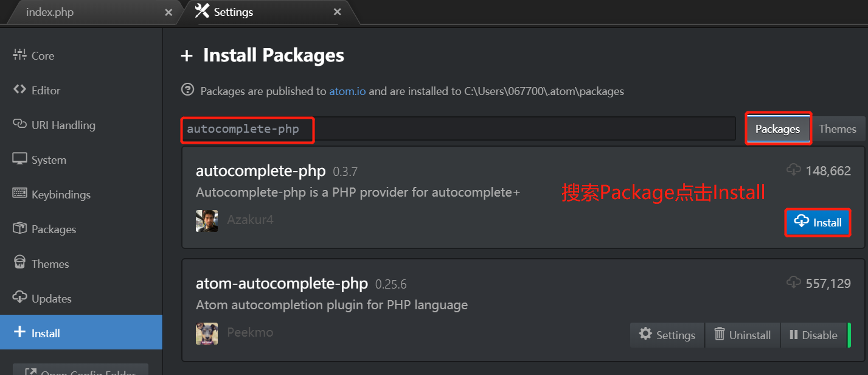Viewport: 868px width, 375px height.
Task: Install the autocomplete-php package
Action: coord(818,222)
